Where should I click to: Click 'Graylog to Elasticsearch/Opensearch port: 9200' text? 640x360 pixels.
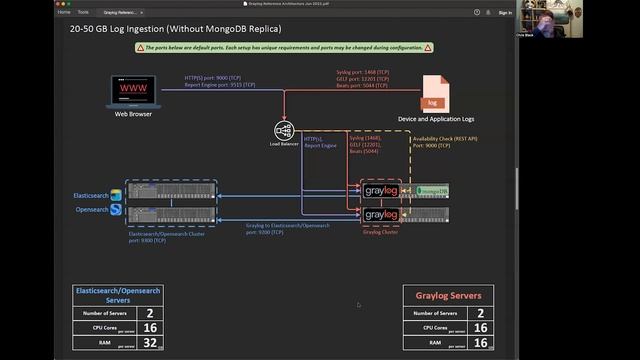(288, 229)
